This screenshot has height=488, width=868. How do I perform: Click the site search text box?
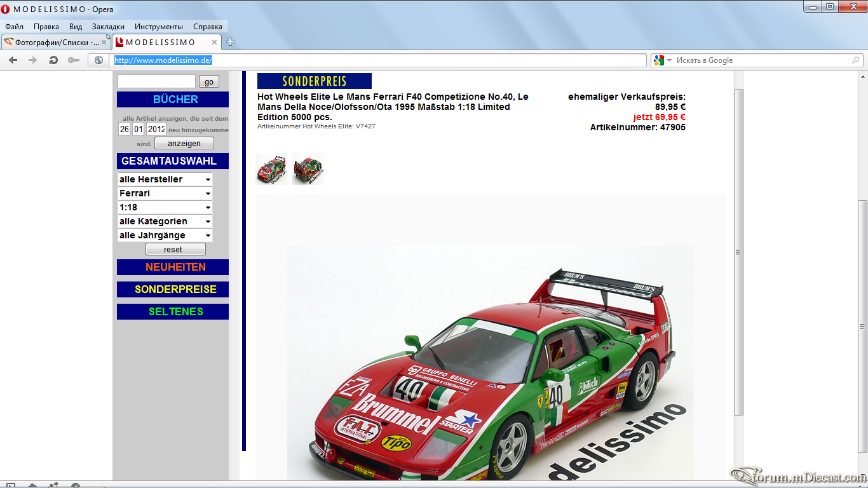pos(156,81)
